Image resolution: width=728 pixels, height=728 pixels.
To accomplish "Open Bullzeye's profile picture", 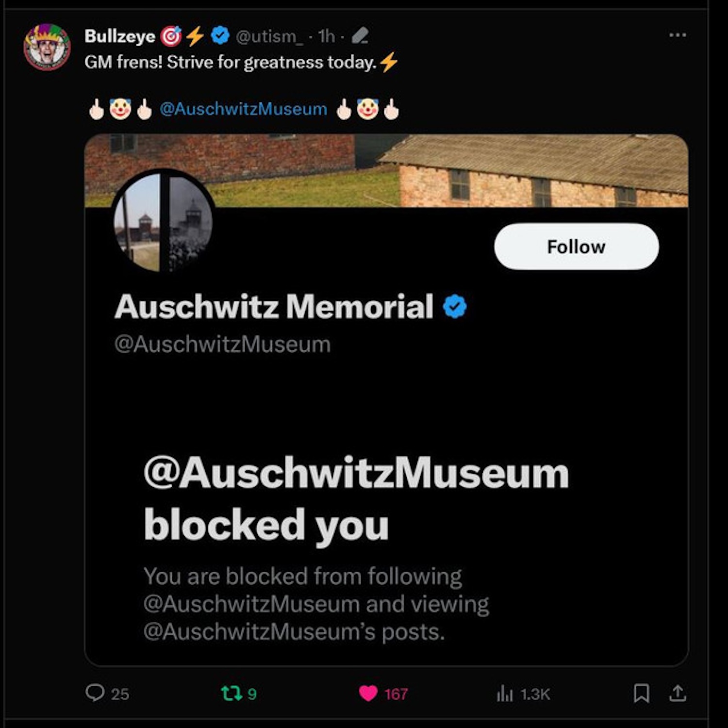I will click(47, 47).
